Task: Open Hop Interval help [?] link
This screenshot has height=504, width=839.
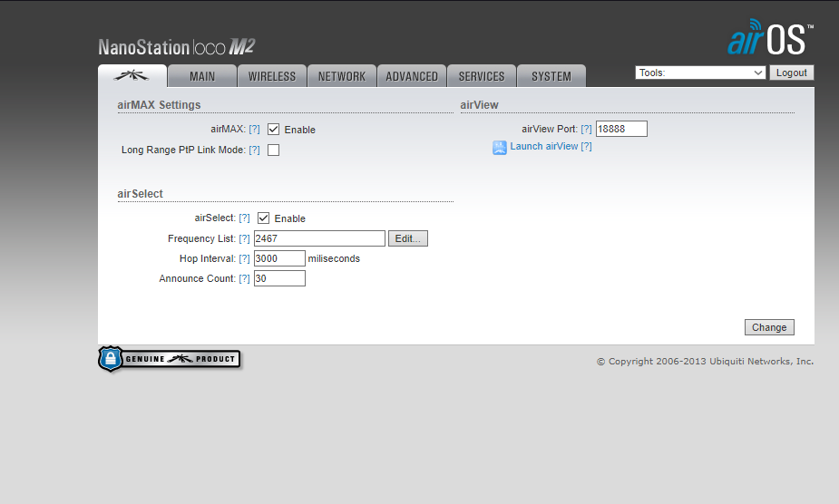Action: click(x=244, y=258)
